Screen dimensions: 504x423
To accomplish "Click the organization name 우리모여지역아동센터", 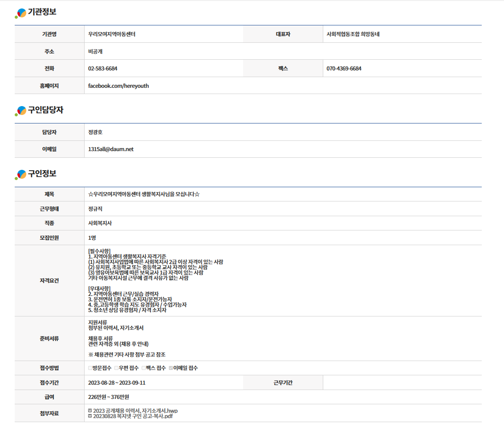I will tap(112, 34).
